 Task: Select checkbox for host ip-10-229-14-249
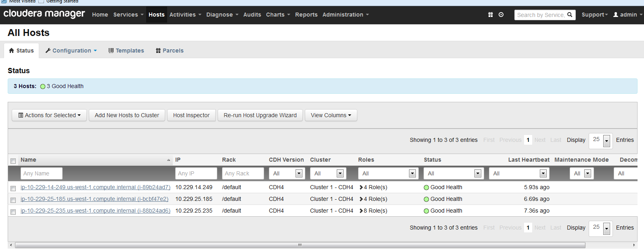point(13,188)
